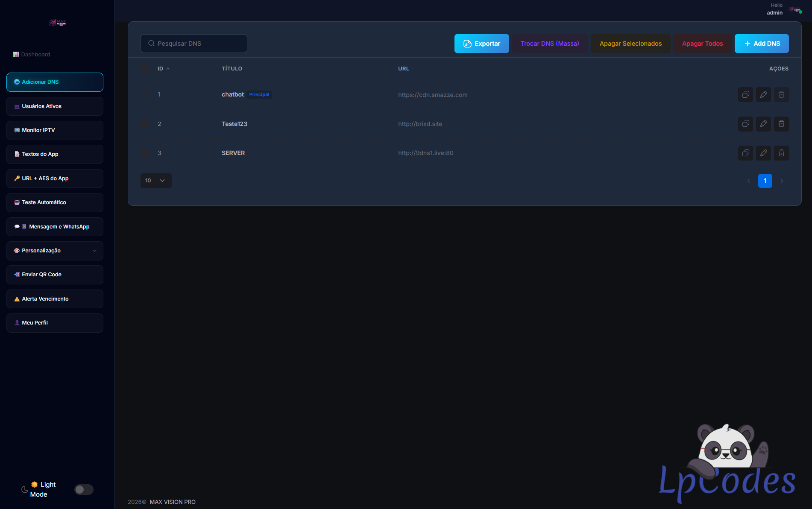Delete the SERVER DNS entry
Screen dimensions: 812x509
click(x=781, y=153)
